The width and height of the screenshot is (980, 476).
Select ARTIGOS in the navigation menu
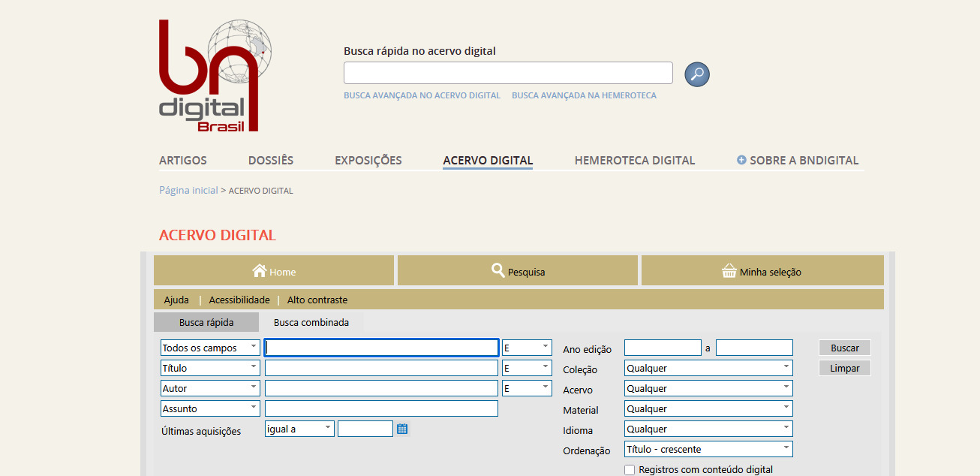[x=182, y=160]
